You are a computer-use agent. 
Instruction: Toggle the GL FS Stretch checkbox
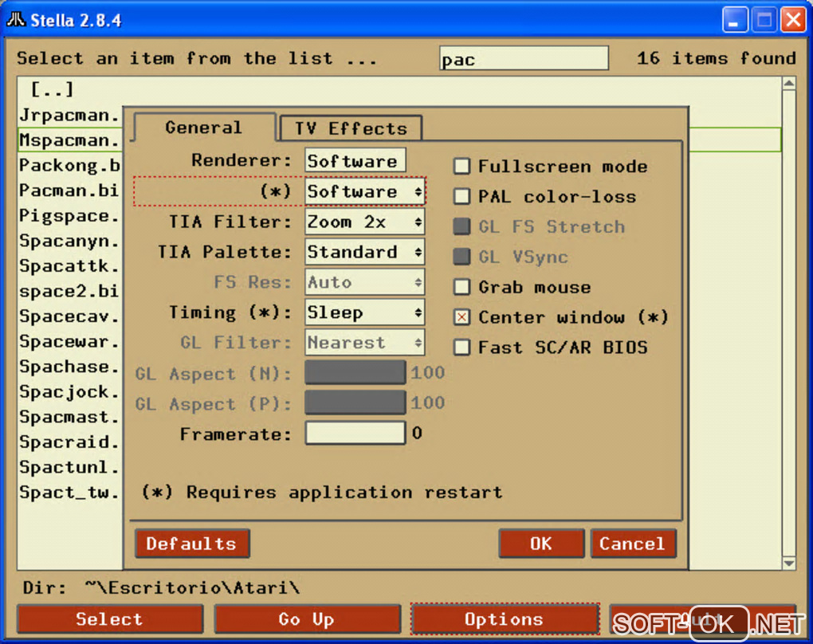(x=461, y=226)
